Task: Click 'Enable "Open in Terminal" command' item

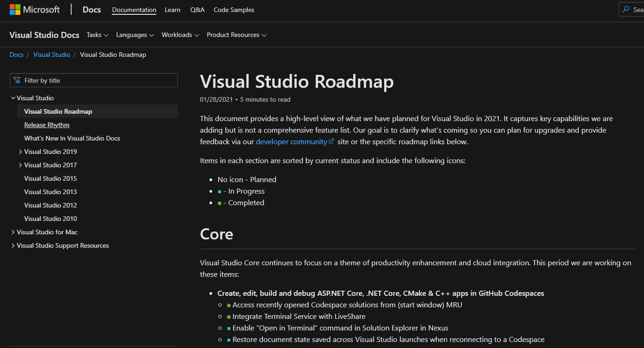Action: (337, 328)
